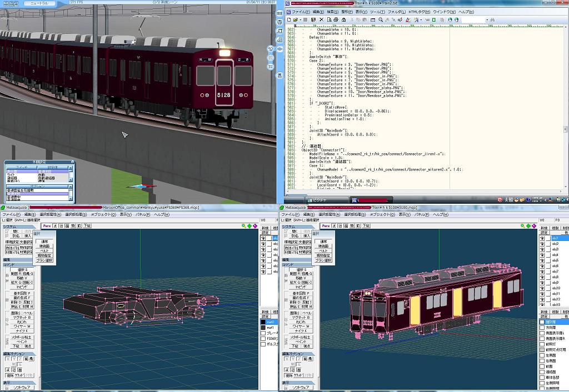Screen dimensions: 569x392
Task: Click the New file icon in the text editor
Action: [289, 19]
